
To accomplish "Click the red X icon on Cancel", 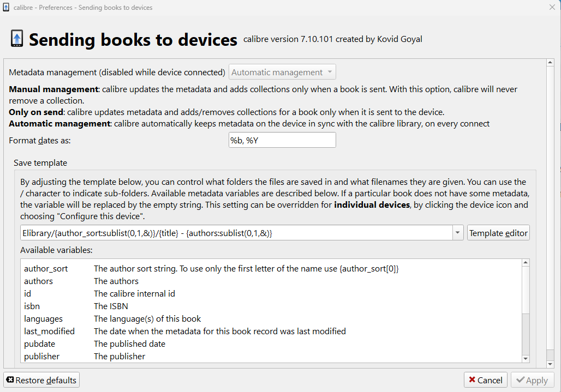I will click(x=472, y=380).
